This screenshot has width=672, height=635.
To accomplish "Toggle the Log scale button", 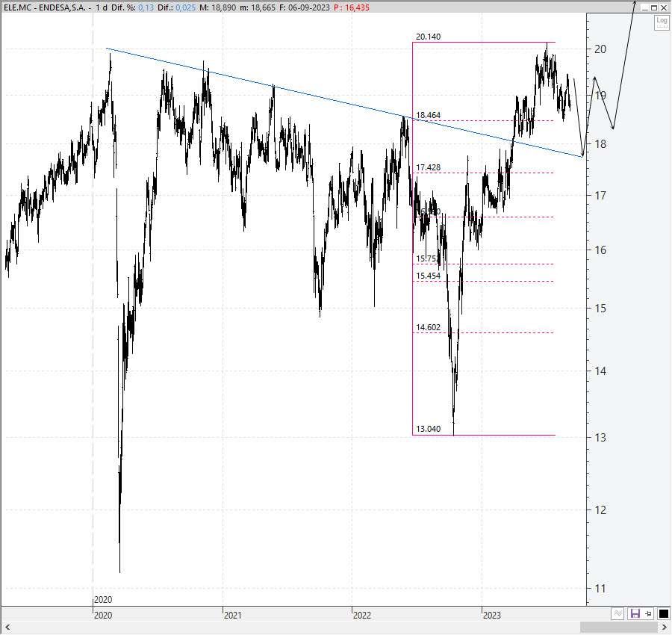I will (x=662, y=22).
